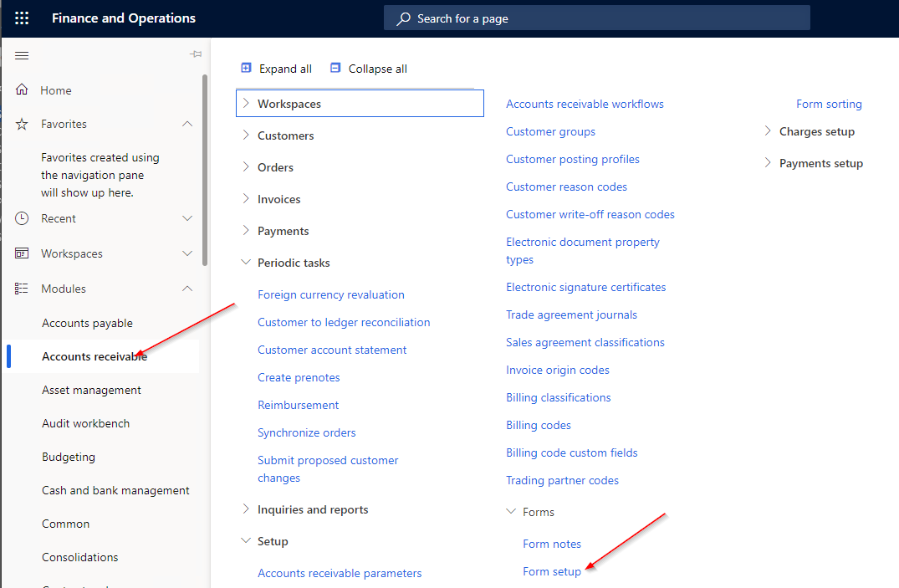899x588 pixels.
Task: Select Accounts payable module
Action: point(87,323)
